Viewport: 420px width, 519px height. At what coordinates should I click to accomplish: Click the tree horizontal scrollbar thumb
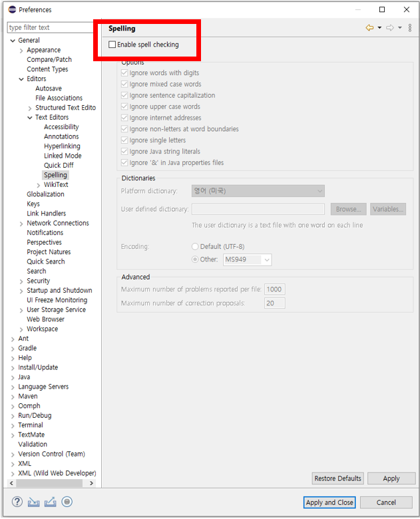tap(49, 483)
